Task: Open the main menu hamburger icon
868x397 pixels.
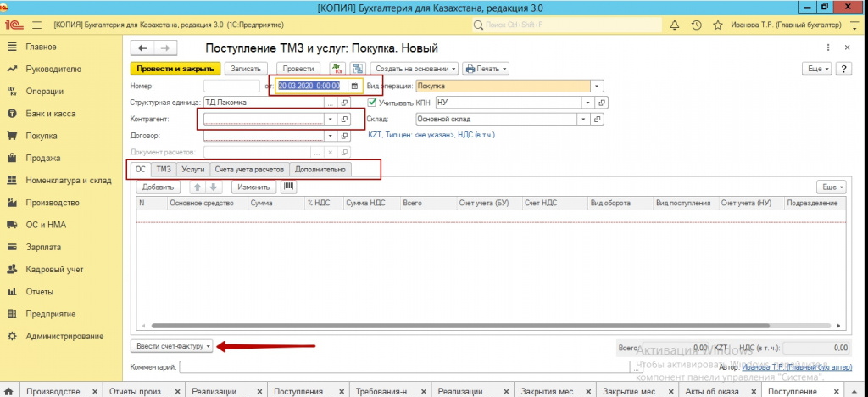Action: click(x=37, y=25)
